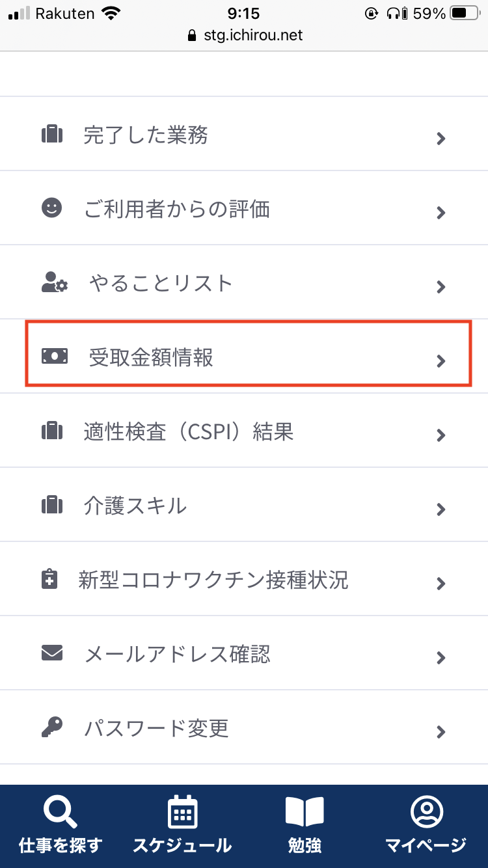Switch to the スケジュール tab
488x868 pixels.
(182, 825)
